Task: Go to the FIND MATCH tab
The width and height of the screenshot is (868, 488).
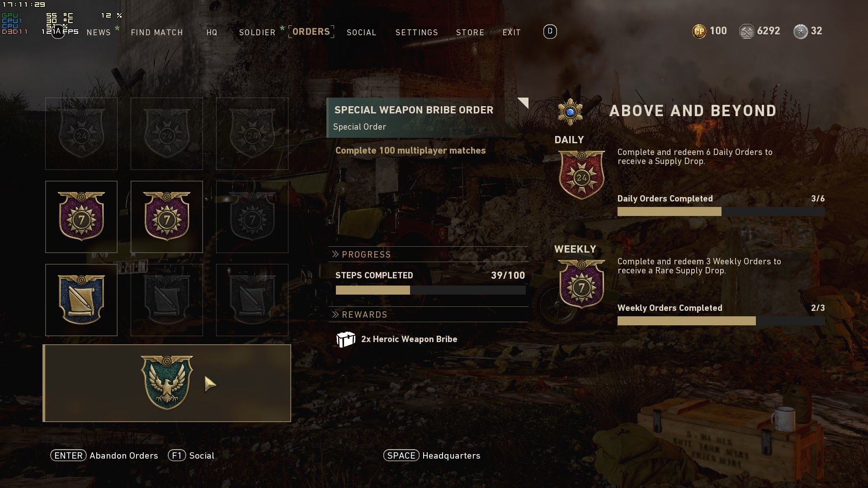Action: click(157, 33)
